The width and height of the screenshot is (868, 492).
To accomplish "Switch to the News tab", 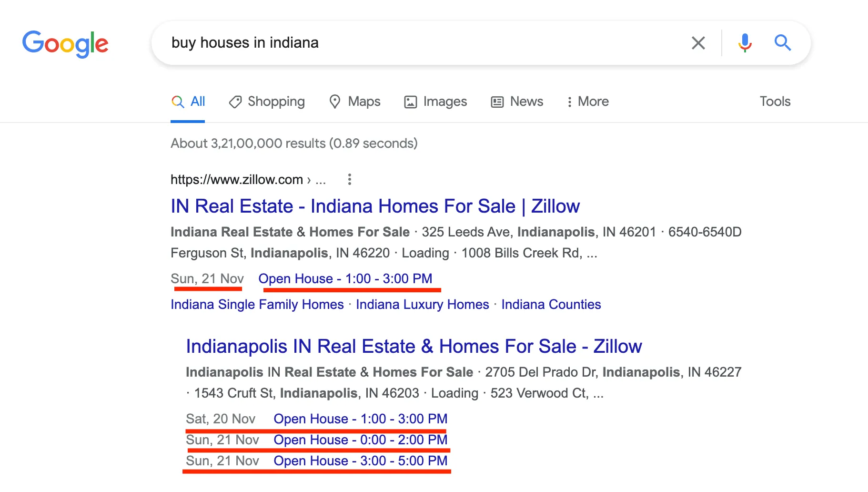I will point(517,102).
